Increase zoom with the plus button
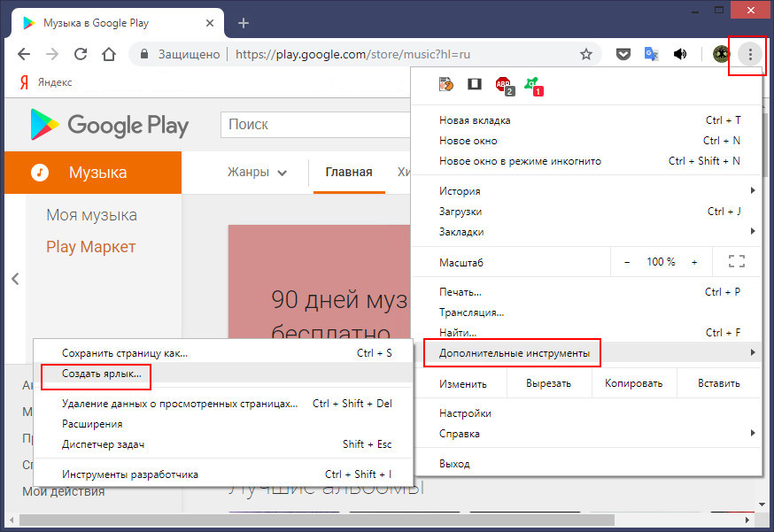The height and width of the screenshot is (532, 774). [x=694, y=262]
